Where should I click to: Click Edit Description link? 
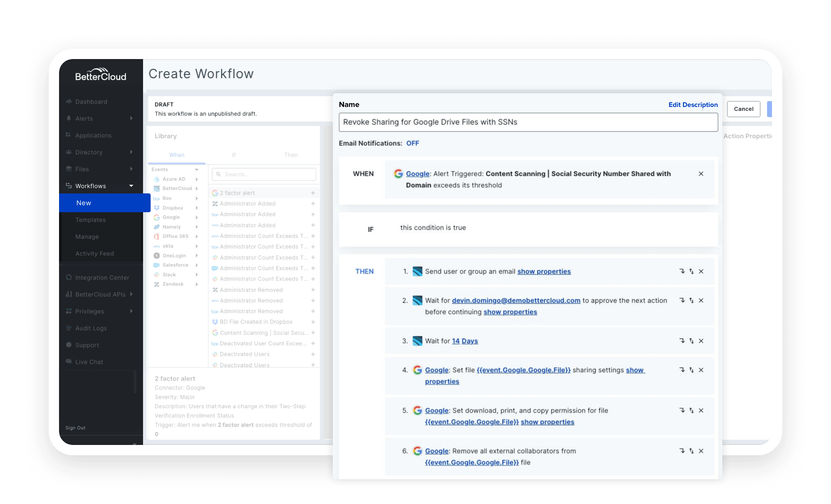pos(693,105)
